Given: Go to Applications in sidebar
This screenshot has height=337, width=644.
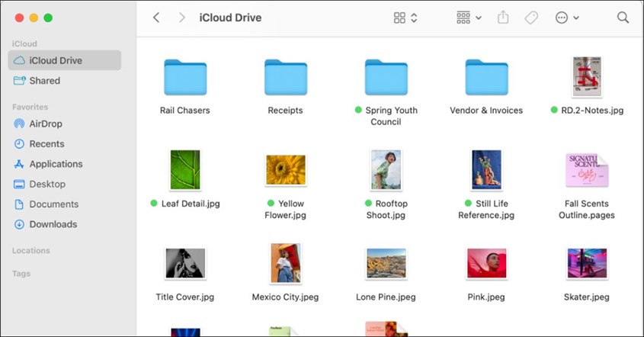Looking at the screenshot, I should point(56,164).
